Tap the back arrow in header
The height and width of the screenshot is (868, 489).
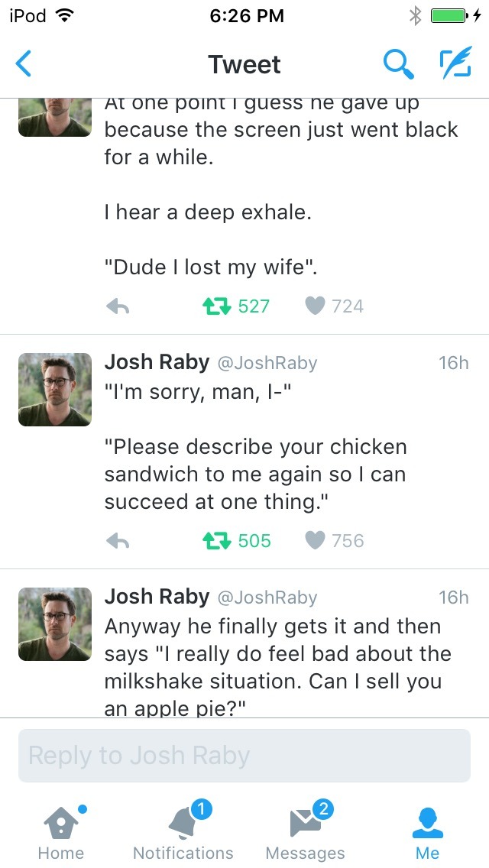pos(24,64)
